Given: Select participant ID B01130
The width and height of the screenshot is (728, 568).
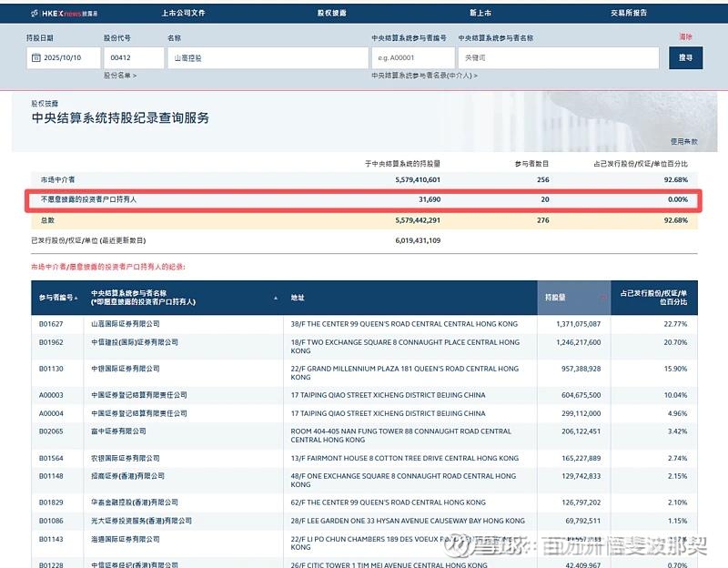Looking at the screenshot, I should pyautogui.click(x=51, y=369).
